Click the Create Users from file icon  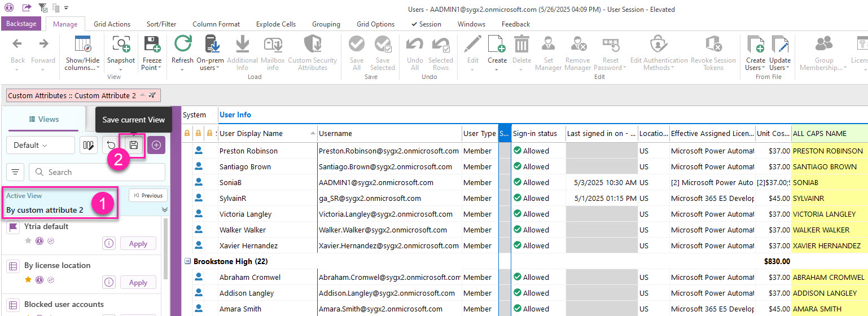[755, 45]
